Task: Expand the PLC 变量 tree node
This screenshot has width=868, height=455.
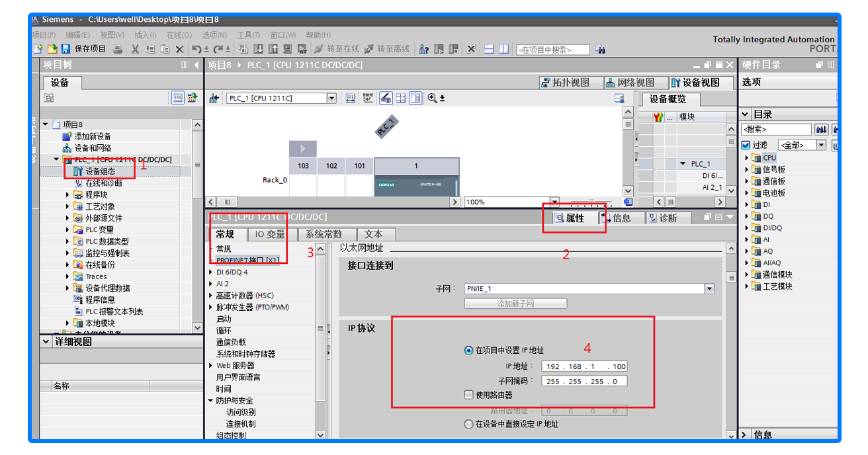Action: point(67,230)
